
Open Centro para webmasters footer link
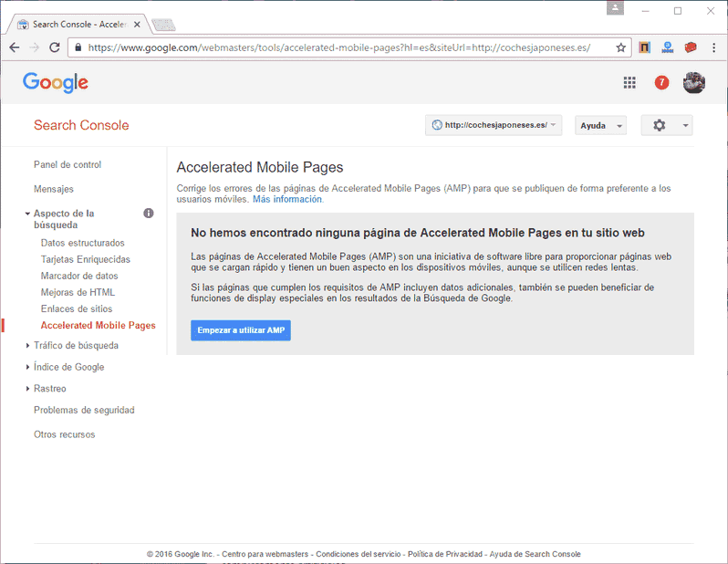pyautogui.click(x=265, y=554)
